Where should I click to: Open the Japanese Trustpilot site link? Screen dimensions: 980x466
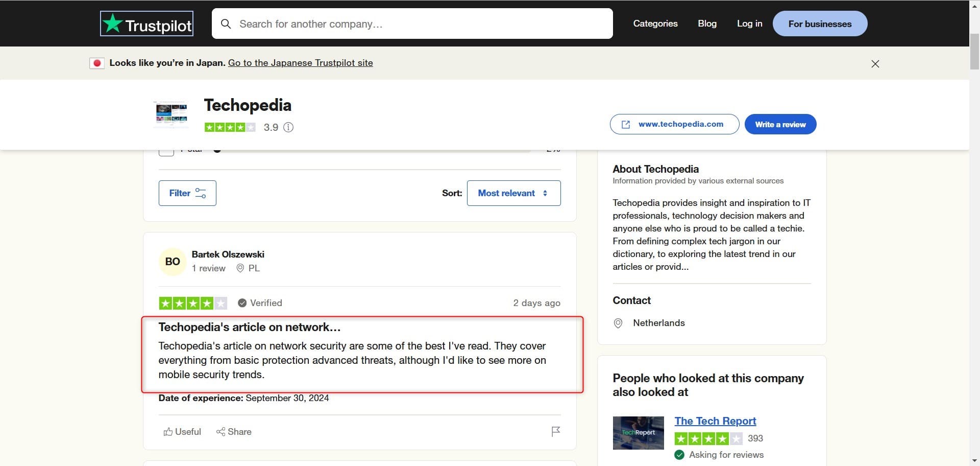(x=300, y=63)
